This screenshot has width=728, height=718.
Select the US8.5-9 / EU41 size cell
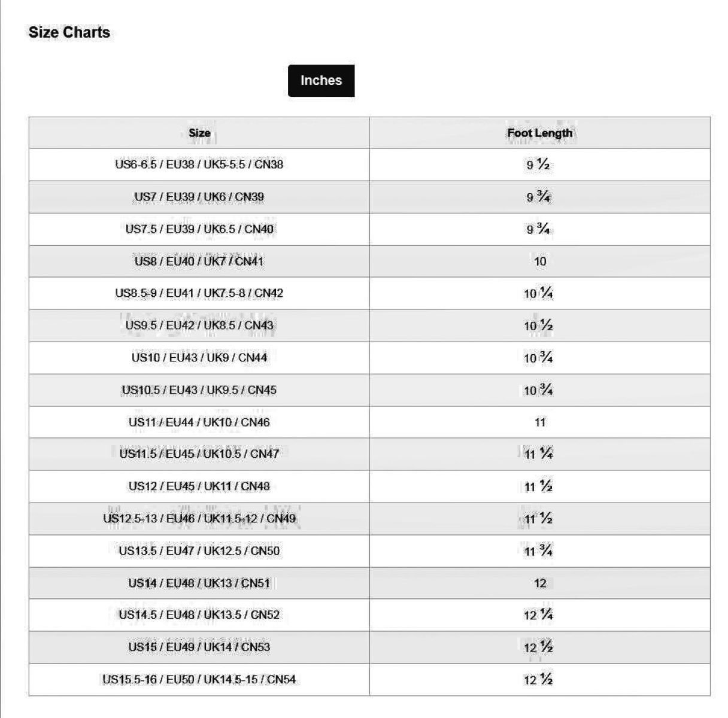pyautogui.click(x=199, y=293)
